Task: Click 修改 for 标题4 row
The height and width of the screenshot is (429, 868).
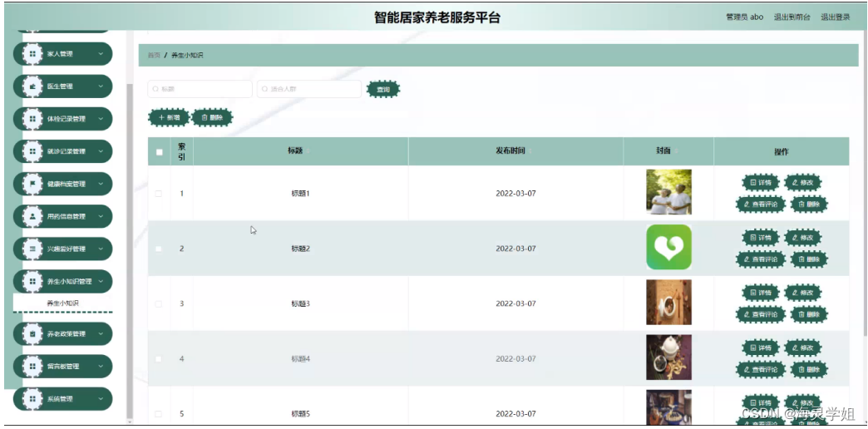Action: point(802,348)
